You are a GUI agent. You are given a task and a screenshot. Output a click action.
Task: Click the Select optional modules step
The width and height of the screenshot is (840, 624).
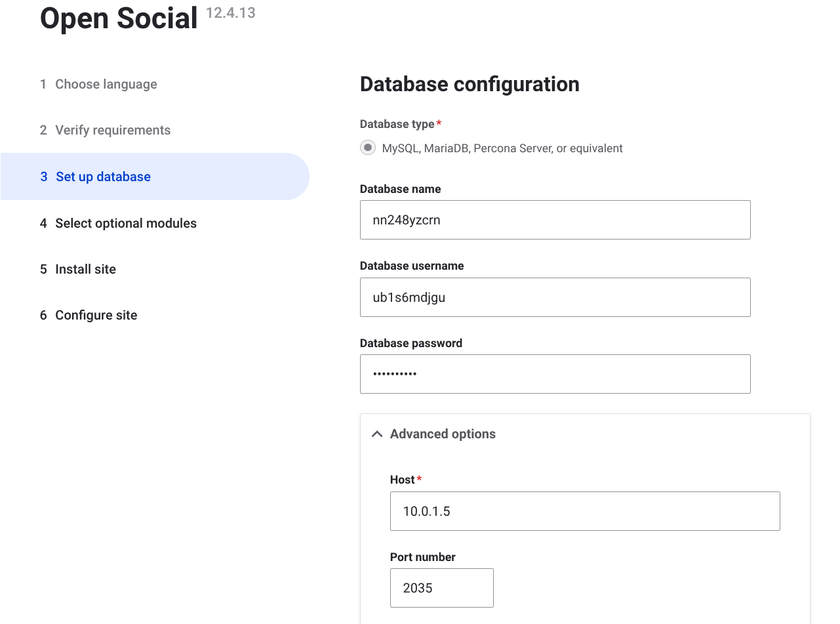coord(125,224)
